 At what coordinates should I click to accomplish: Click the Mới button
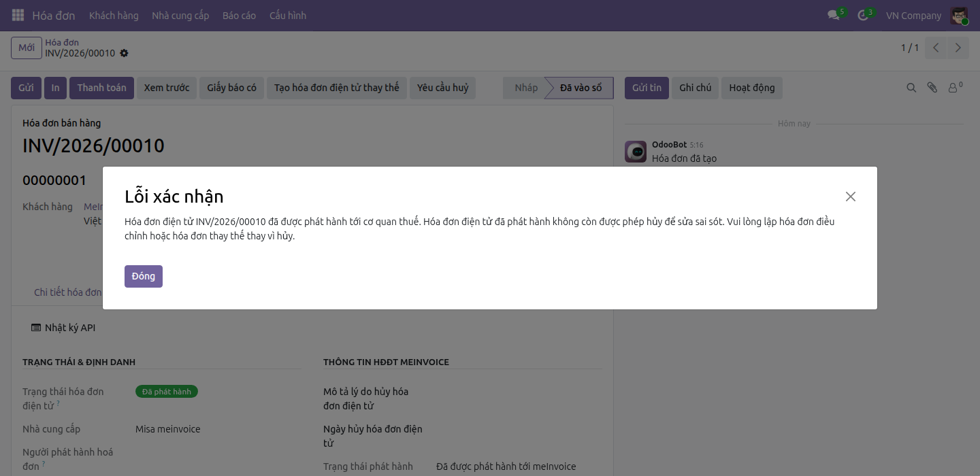pos(27,48)
